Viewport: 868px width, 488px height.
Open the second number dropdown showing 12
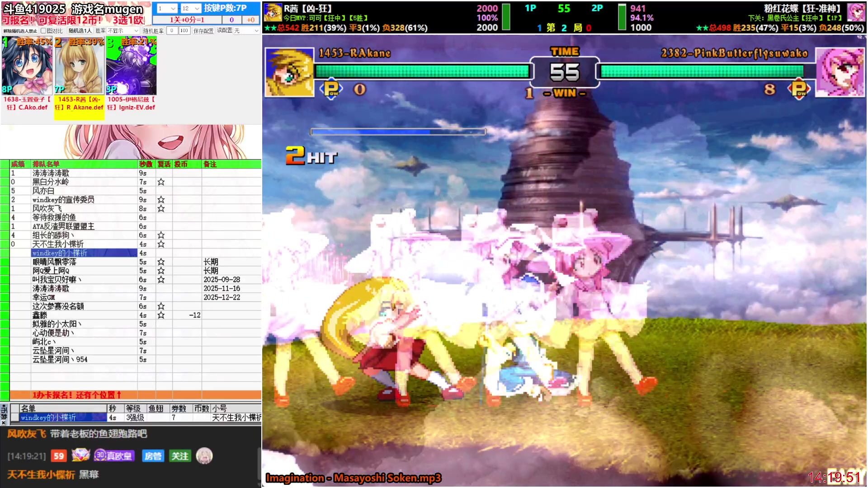point(191,8)
